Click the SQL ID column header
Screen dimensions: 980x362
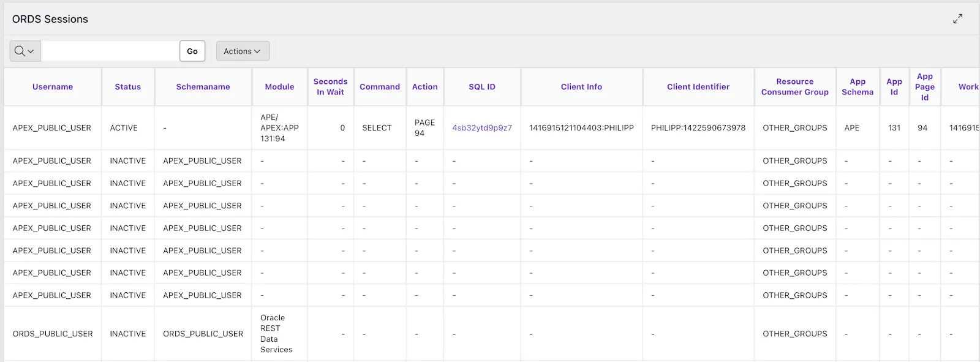[x=482, y=87]
